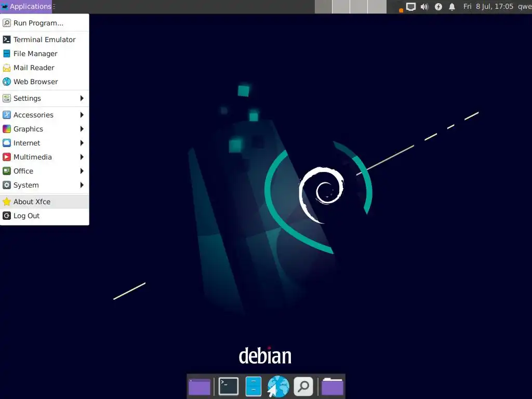Image resolution: width=532 pixels, height=399 pixels.
Task: Open File Manager from the Applications menu
Action: (45, 54)
